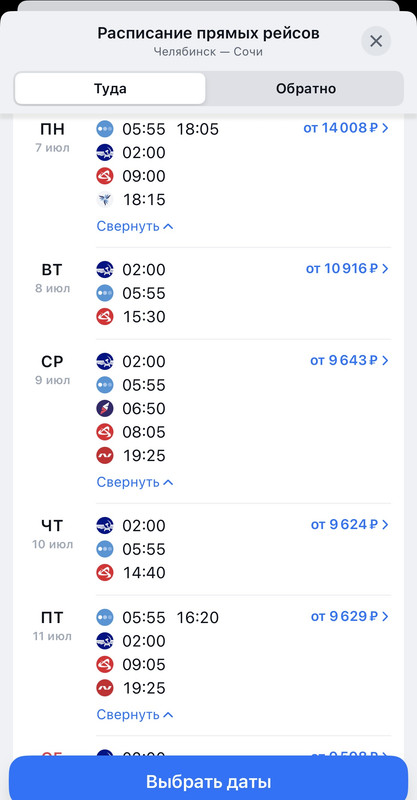Viewport: 417px width, 800px height.
Task: Collapse Wednesday 9 июл flight list
Action: pyautogui.click(x=135, y=482)
